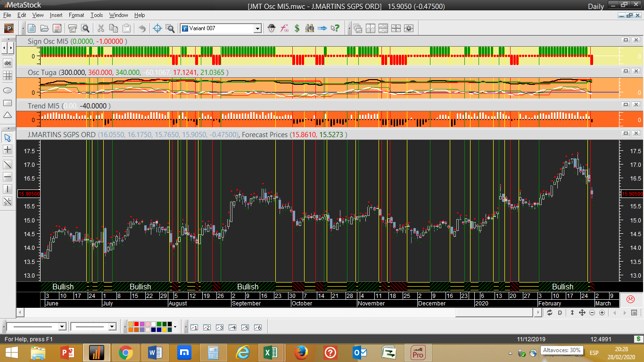The width and height of the screenshot is (644, 362).
Task: Open the Expert Advisor icon
Action: pyautogui.click(x=272, y=28)
